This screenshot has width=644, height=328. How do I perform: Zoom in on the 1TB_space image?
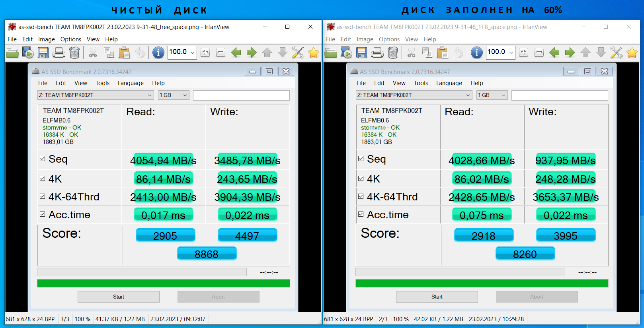[x=523, y=52]
